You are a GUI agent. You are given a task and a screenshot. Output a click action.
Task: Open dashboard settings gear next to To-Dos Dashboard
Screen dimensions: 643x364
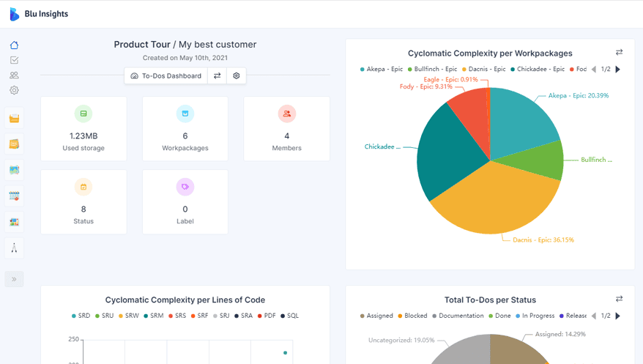237,76
